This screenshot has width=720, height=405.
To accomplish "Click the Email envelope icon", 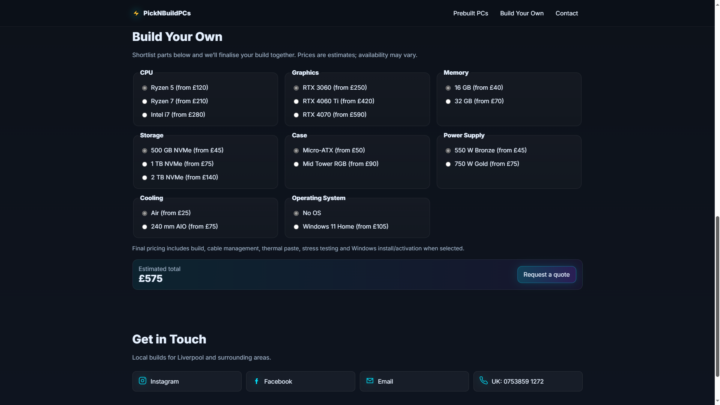I will pyautogui.click(x=370, y=381).
